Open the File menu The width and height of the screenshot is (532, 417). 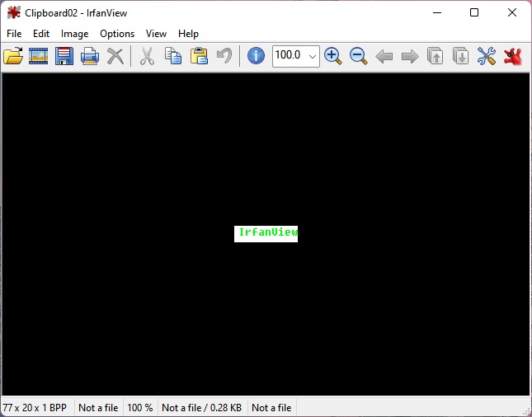coord(14,34)
